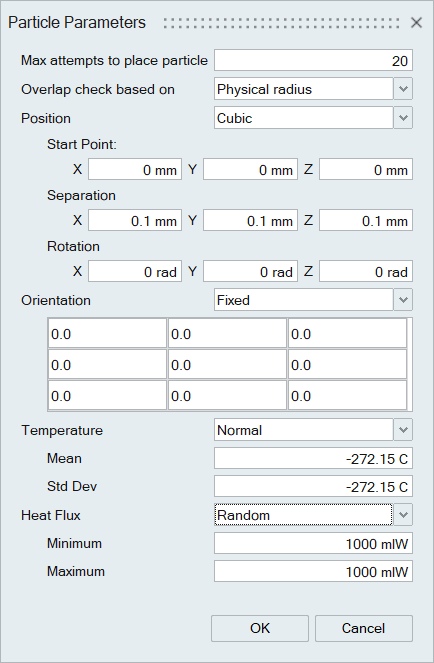Select center orientation matrix cell
The width and height of the screenshot is (434, 663).
pos(228,364)
